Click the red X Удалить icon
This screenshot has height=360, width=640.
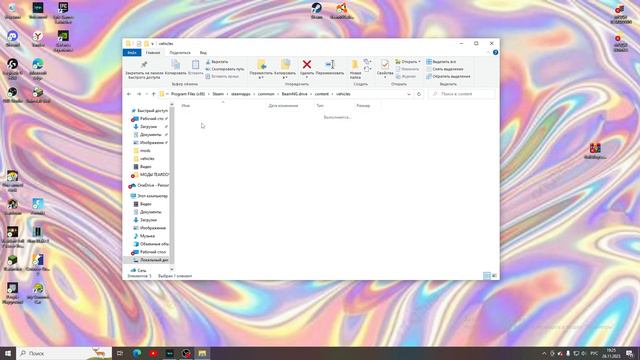click(307, 64)
